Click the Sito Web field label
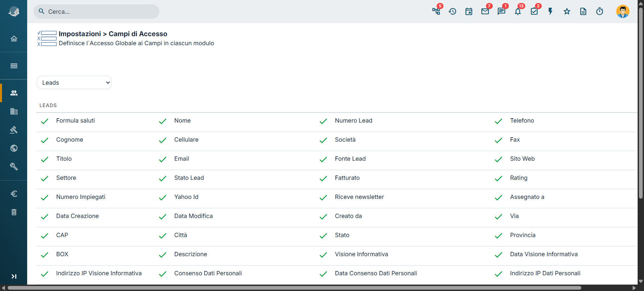The image size is (644, 291). 522,159
